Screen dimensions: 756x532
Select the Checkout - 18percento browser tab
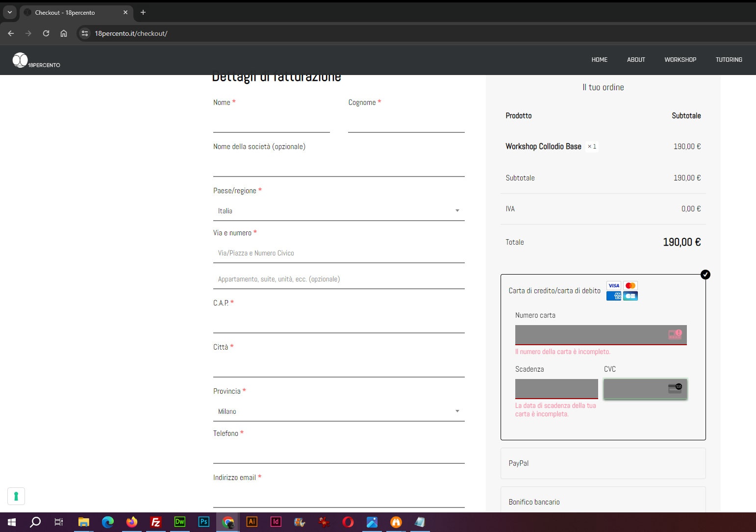pos(76,12)
